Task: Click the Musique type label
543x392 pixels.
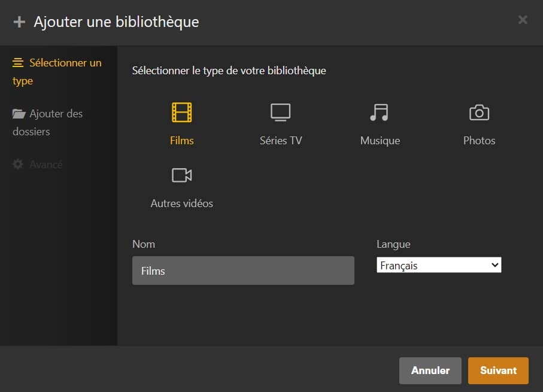Action: (x=380, y=141)
